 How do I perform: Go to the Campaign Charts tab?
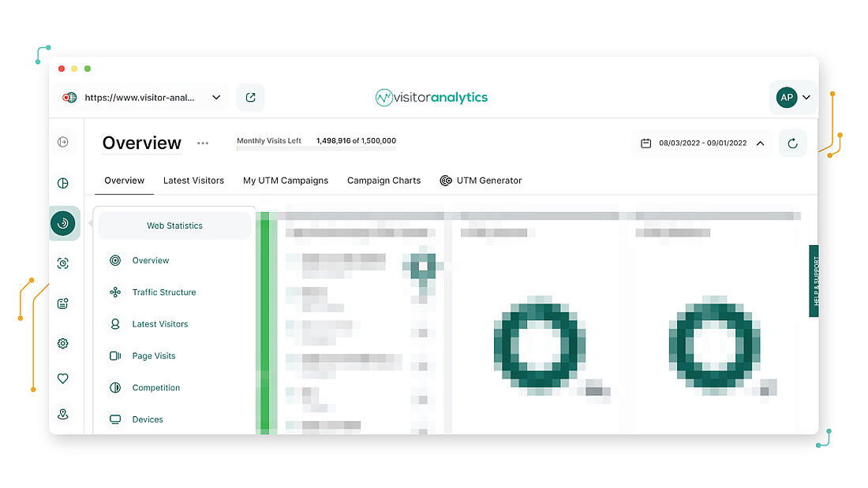pos(383,181)
